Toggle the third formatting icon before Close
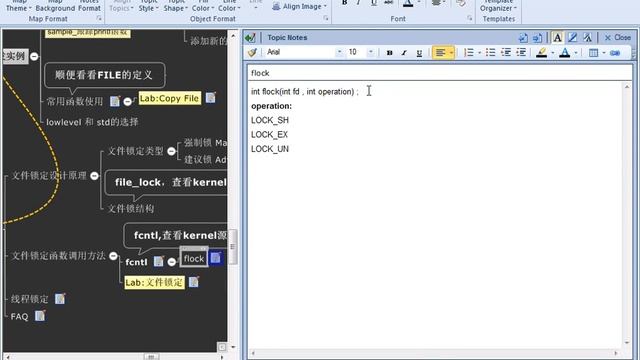This screenshot has height=360, width=640. [x=587, y=38]
